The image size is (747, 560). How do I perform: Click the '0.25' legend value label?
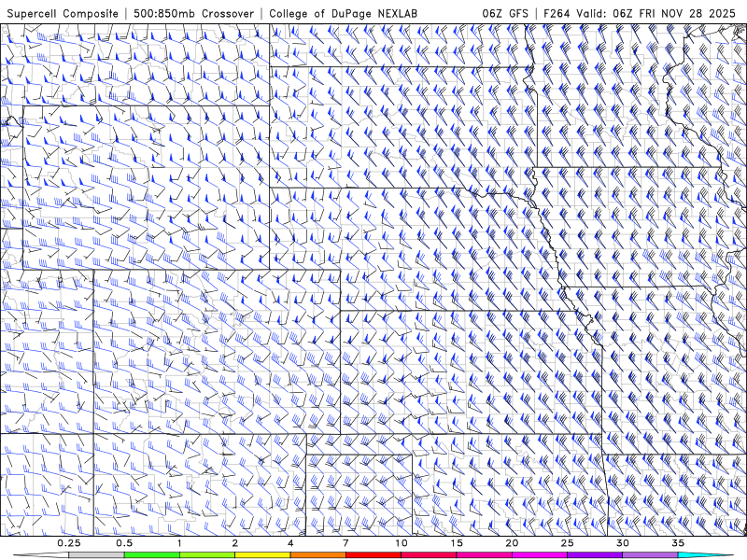69,543
